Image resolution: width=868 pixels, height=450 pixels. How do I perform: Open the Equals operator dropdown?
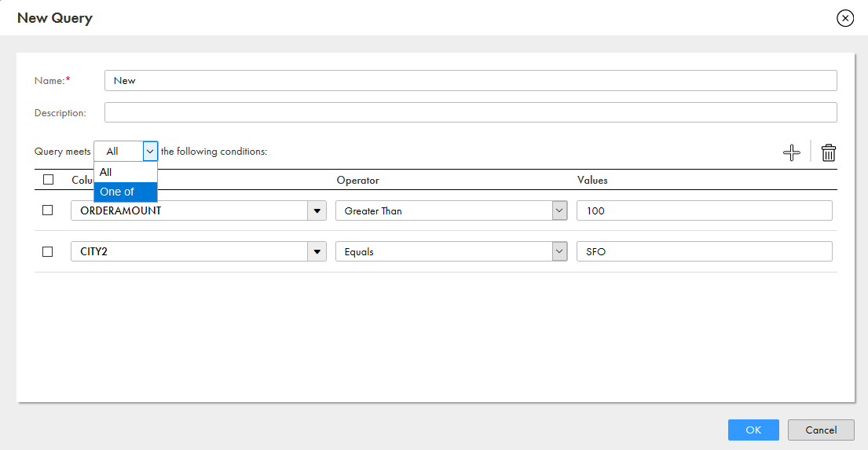[451, 251]
